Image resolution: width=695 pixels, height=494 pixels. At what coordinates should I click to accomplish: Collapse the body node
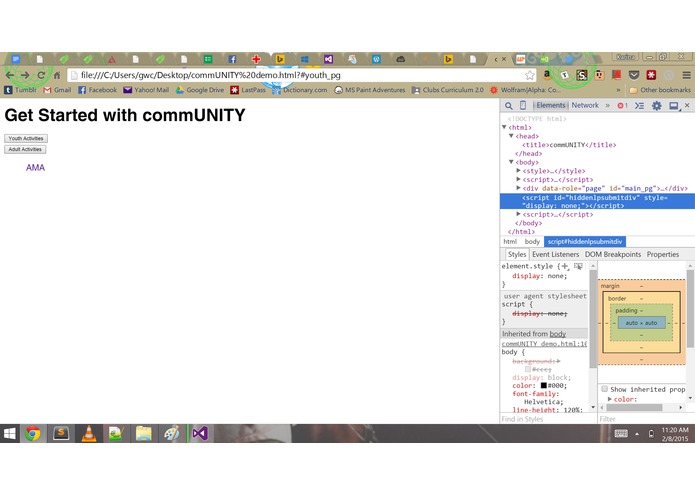[x=511, y=162]
